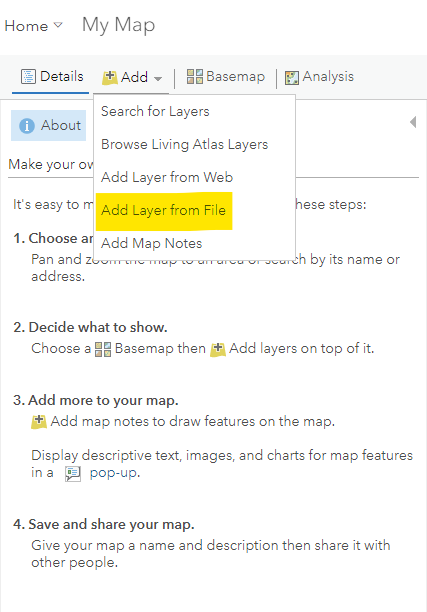427x612 pixels.
Task: Select Add Map Notes option
Action: tap(151, 243)
